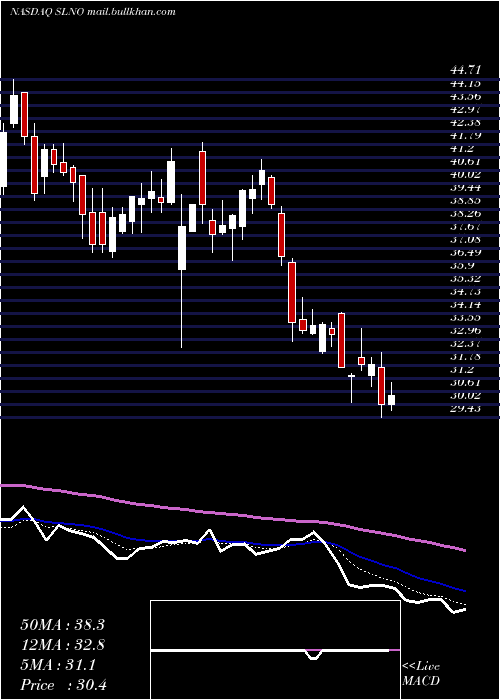
Task: Pick the 38.26 axis value
Action: (465, 213)
